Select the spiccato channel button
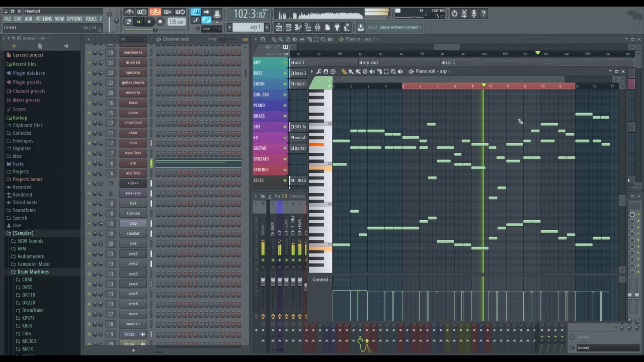 point(133,72)
